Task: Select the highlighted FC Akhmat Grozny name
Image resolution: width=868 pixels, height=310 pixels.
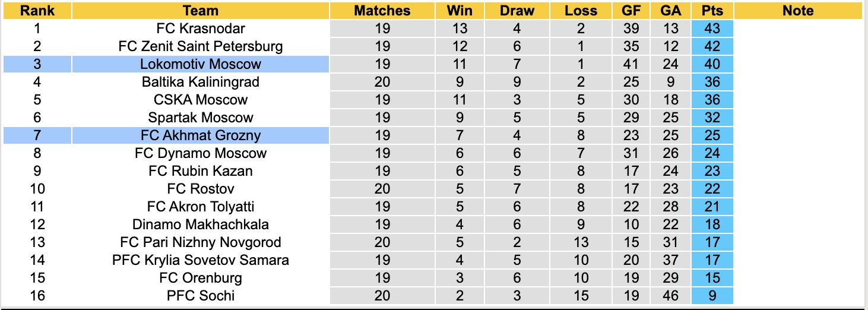Action: point(201,135)
